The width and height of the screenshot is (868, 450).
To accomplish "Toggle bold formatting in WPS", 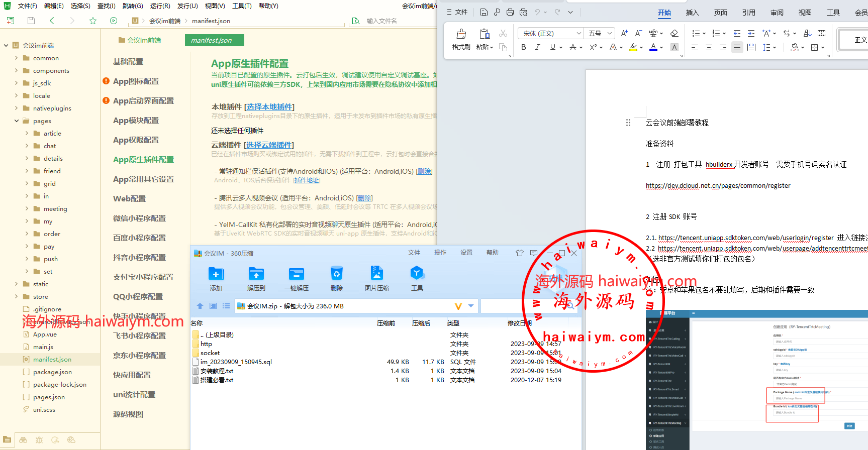I will coord(524,47).
